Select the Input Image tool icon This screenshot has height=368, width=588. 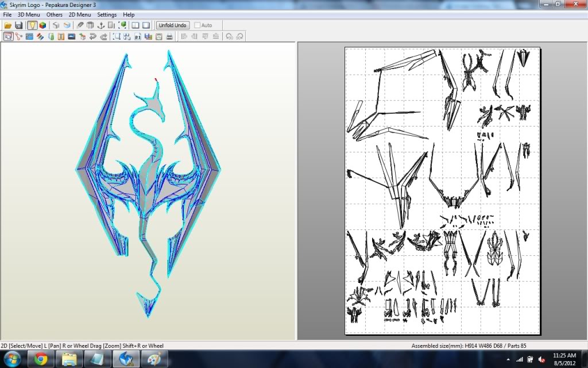72,36
